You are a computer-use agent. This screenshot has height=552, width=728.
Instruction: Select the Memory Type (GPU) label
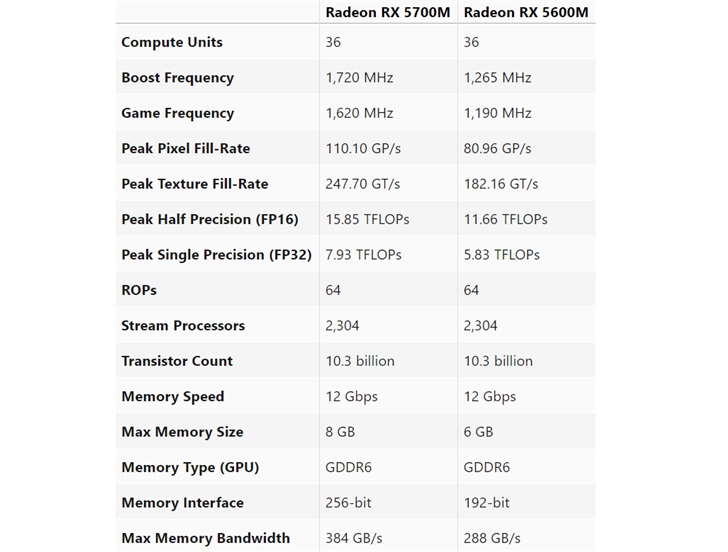(182, 468)
